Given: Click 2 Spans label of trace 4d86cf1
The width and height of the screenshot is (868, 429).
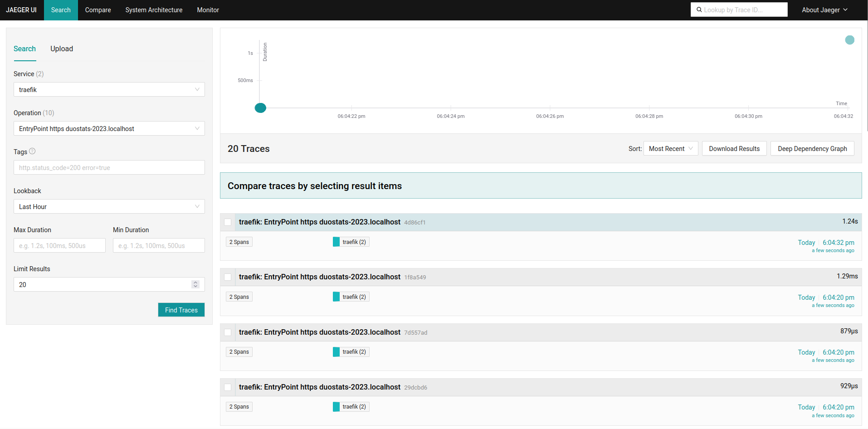Looking at the screenshot, I should [239, 242].
